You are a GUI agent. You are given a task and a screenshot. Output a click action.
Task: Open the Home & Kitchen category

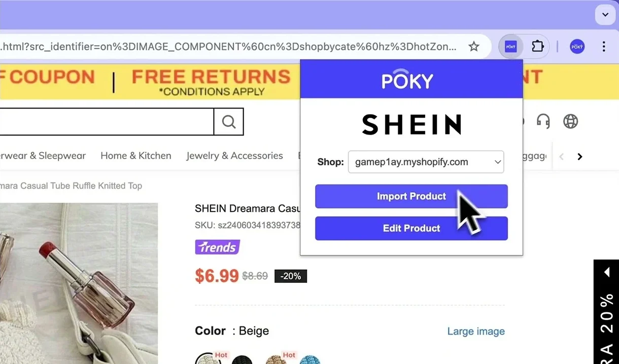click(135, 156)
